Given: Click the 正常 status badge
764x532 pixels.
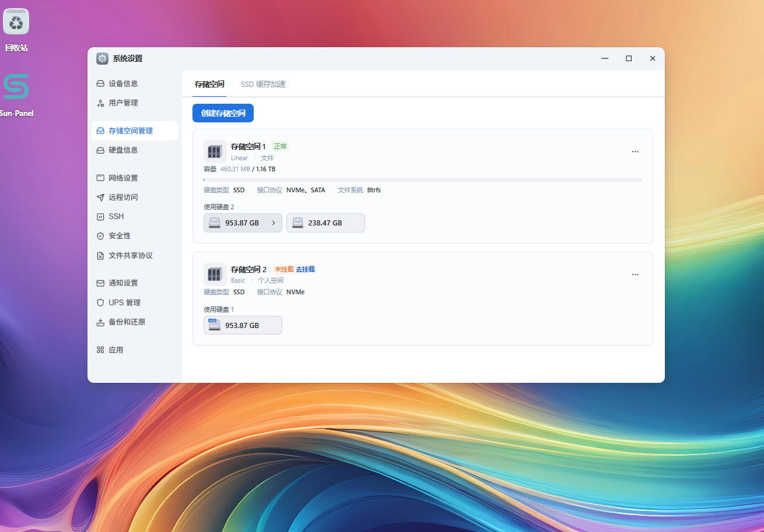Looking at the screenshot, I should (280, 146).
